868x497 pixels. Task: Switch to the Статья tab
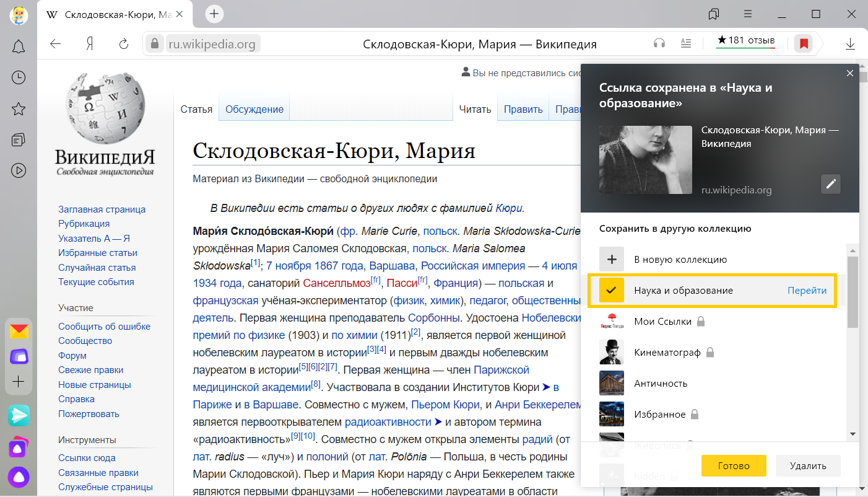pos(196,109)
